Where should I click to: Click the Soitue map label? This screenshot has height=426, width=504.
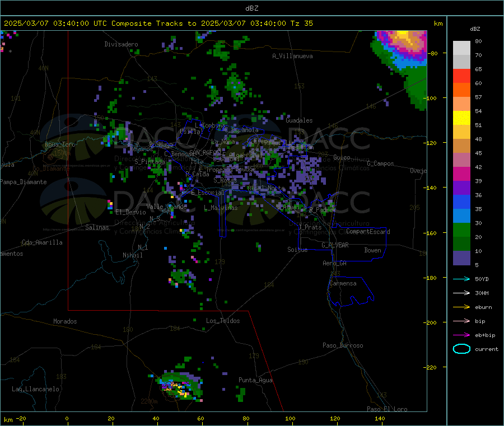297,250
